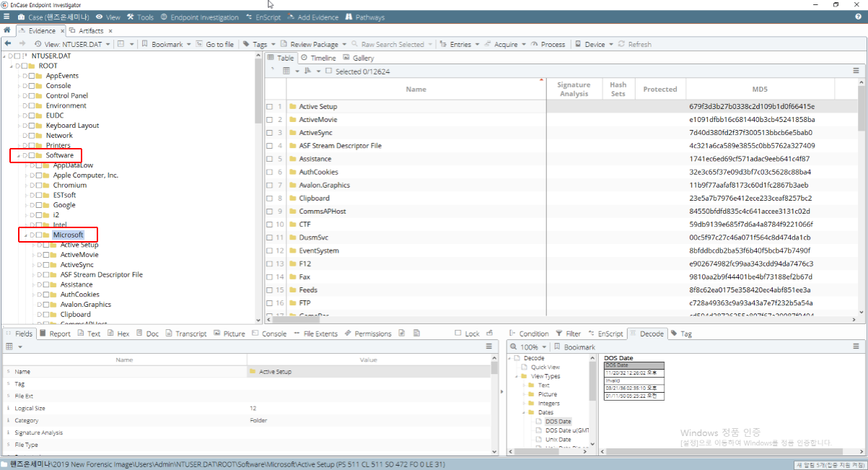This screenshot has width=868, height=470.
Task: Open the Acquire toolbar dropdown
Action: coord(506,44)
